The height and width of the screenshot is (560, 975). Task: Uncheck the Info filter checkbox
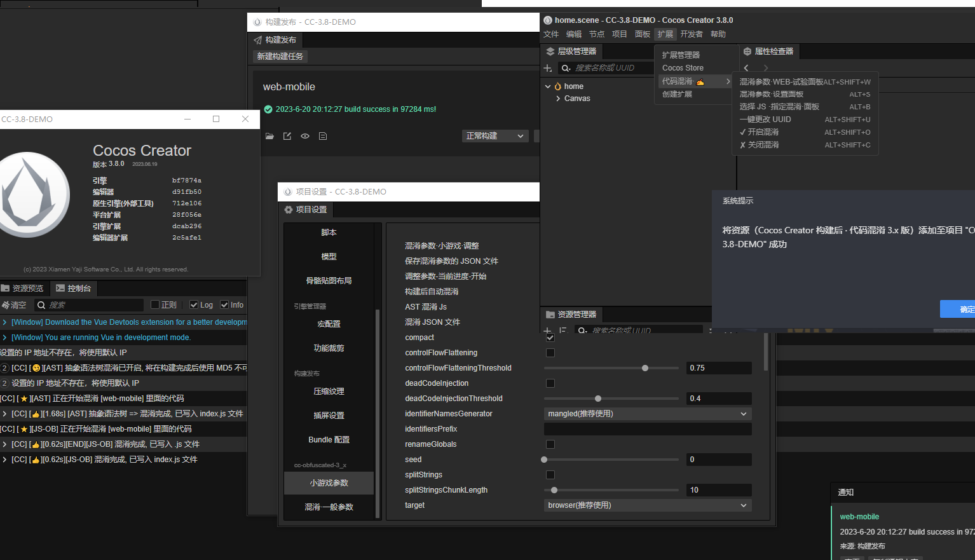click(x=224, y=305)
